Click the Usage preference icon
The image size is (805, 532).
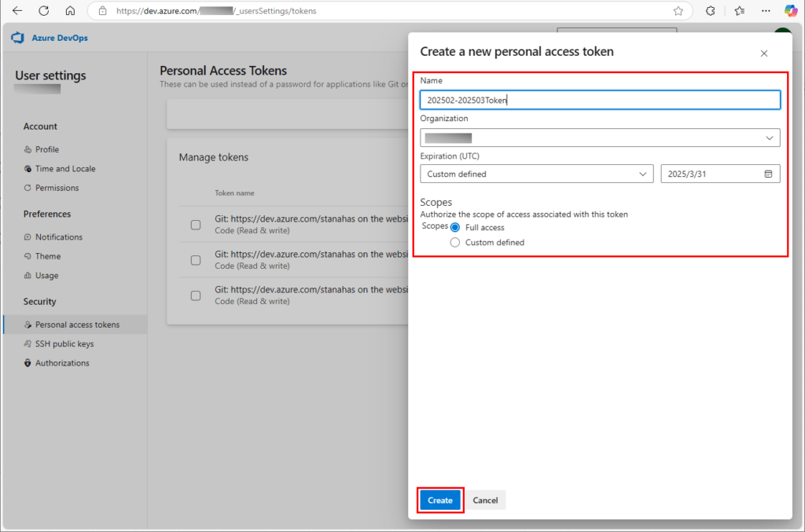[x=28, y=276]
